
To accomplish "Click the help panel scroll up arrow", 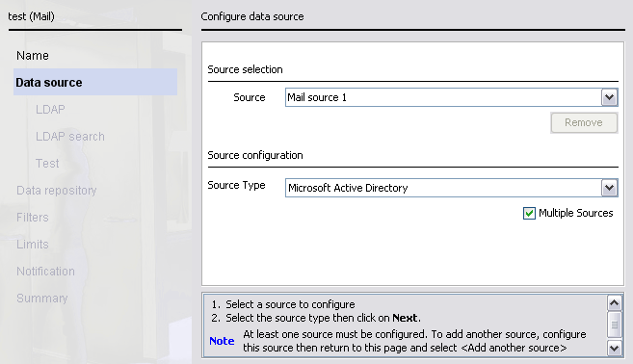I will (x=615, y=302).
